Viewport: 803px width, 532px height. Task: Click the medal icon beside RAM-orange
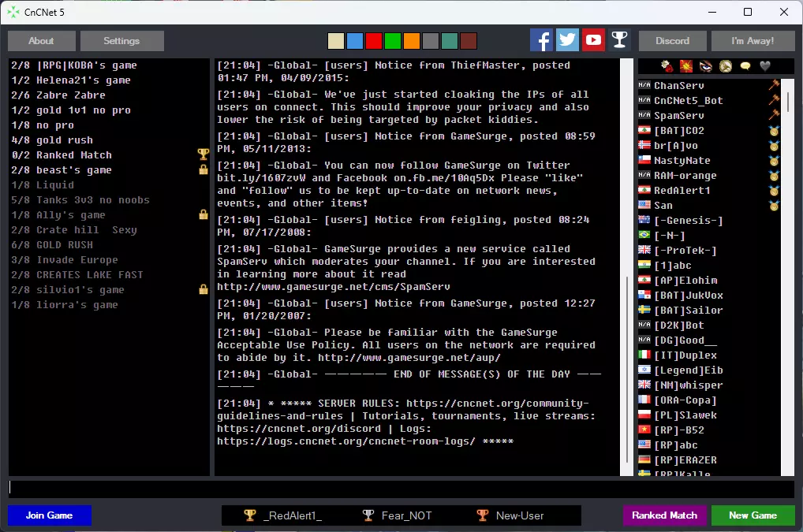click(x=774, y=176)
